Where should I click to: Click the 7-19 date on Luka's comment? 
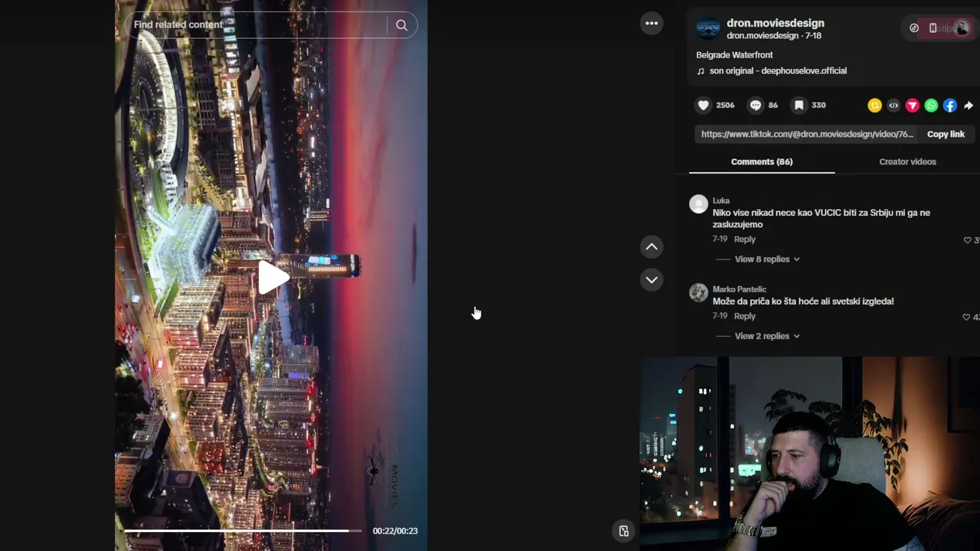(720, 240)
